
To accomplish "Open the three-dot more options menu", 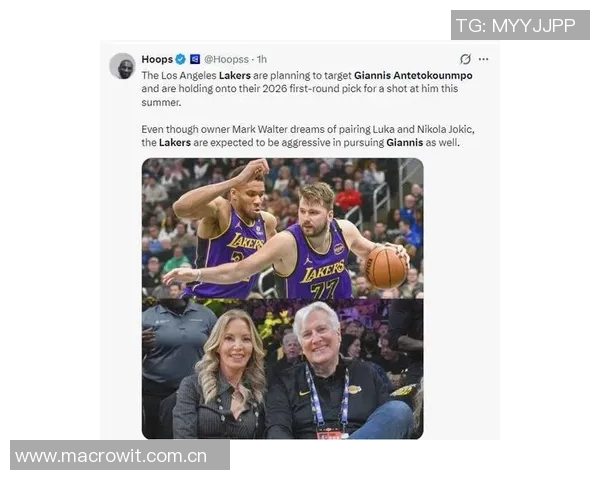I will tap(483, 59).
